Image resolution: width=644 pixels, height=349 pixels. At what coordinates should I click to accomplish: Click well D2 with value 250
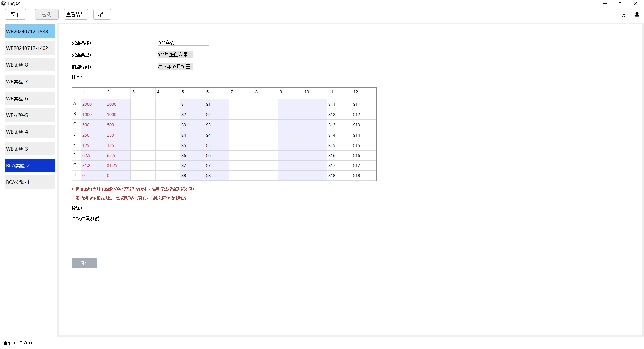[118, 135]
